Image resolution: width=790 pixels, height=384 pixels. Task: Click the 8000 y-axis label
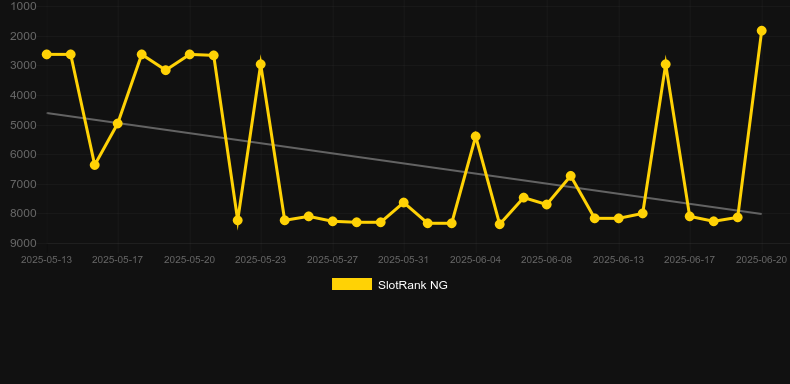24,214
